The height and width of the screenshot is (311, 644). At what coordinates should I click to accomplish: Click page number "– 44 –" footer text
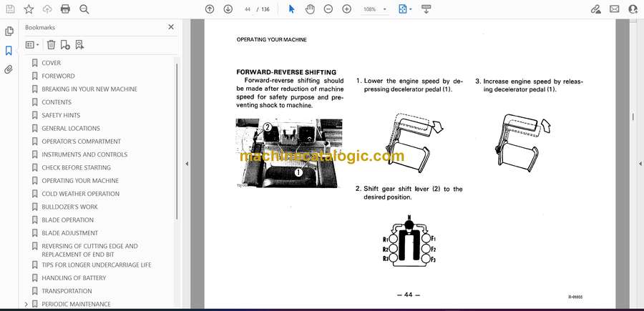click(x=409, y=295)
